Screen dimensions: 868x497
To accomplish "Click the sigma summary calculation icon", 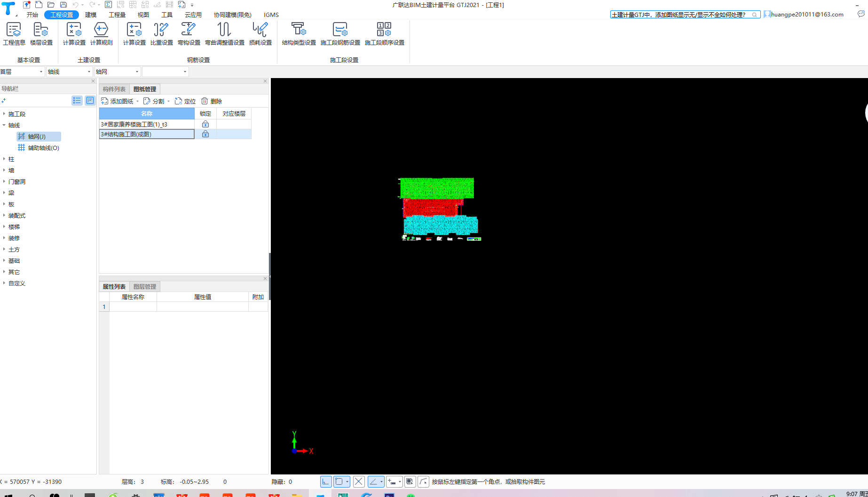I will point(108,5).
